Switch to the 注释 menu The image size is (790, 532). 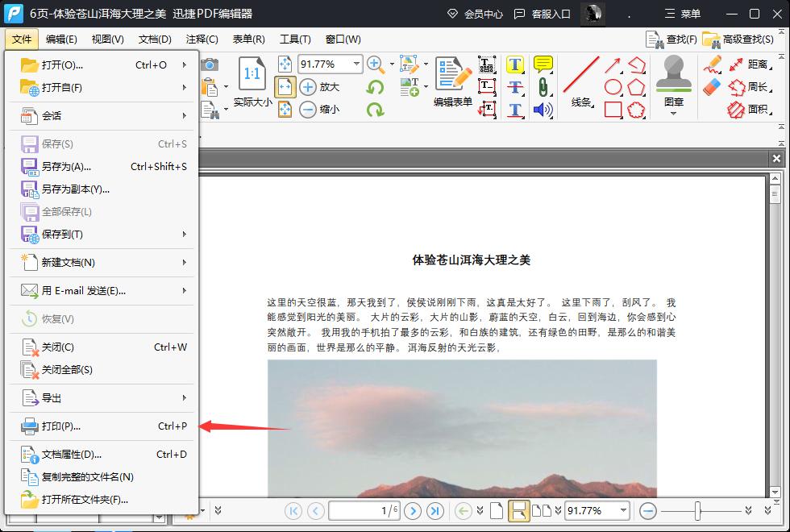pos(201,39)
